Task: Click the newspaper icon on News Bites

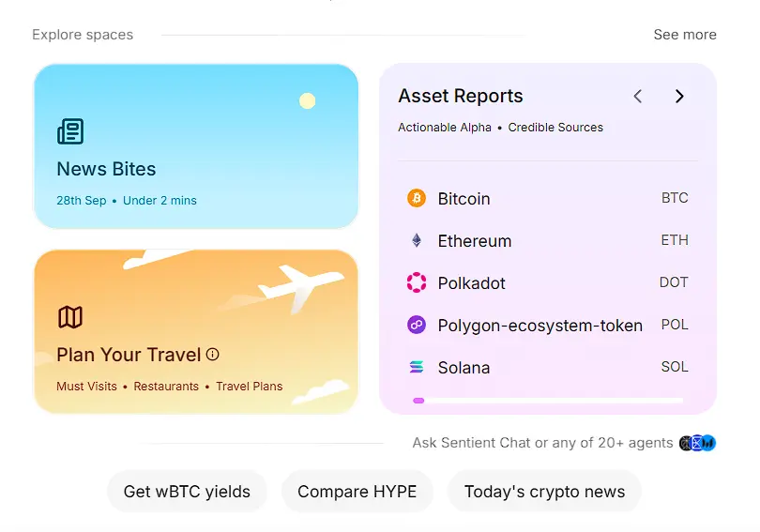Action: [70, 131]
